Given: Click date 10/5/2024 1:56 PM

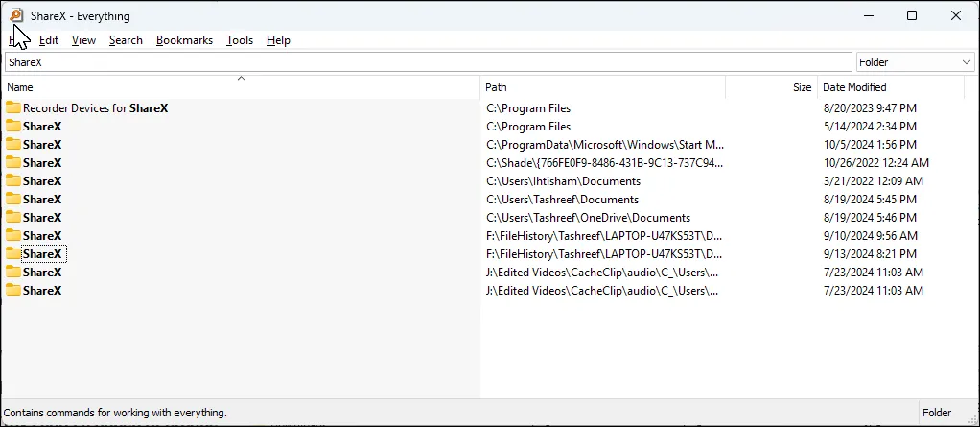Looking at the screenshot, I should pos(870,145).
